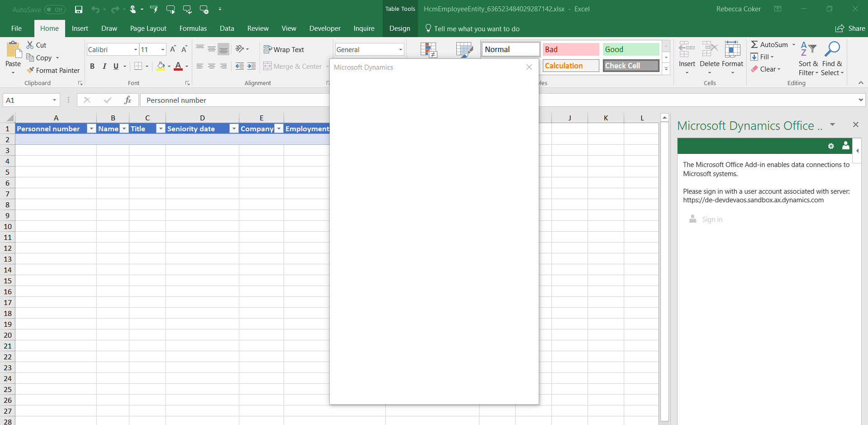868x425 pixels.
Task: Expand the cell styles gallery
Action: [666, 69]
